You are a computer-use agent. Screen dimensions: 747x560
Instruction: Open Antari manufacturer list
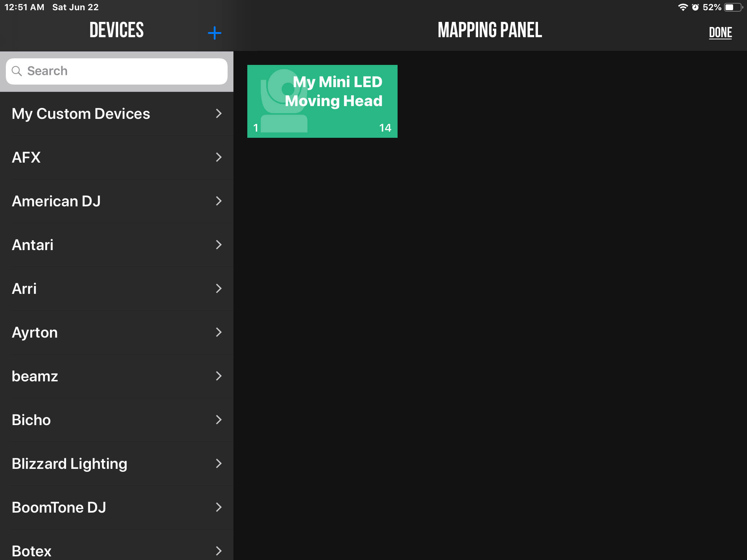pyautogui.click(x=117, y=245)
